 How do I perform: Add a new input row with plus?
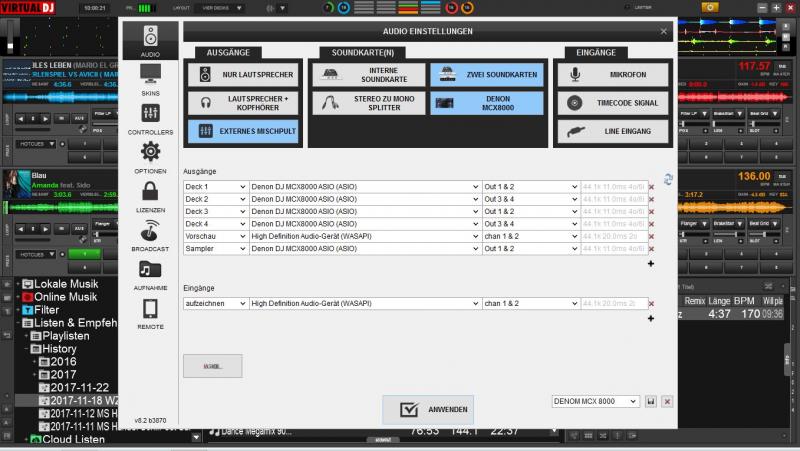[651, 318]
